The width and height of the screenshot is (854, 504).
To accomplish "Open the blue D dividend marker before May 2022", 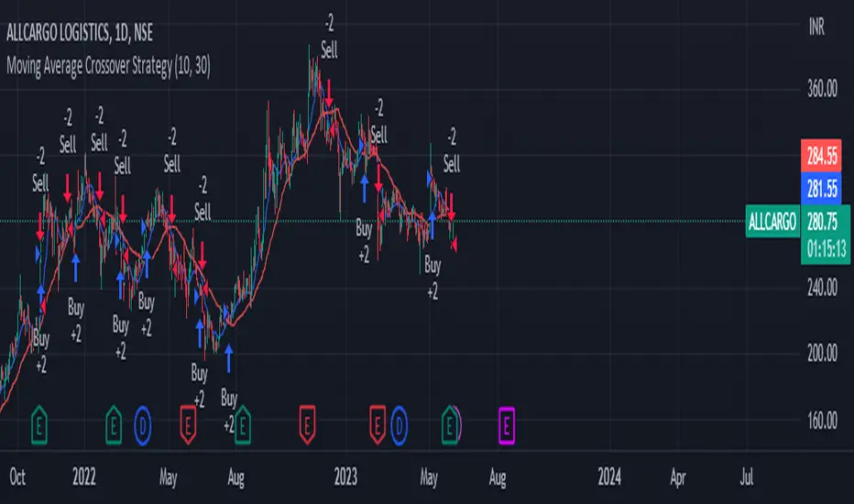I will pos(143,425).
